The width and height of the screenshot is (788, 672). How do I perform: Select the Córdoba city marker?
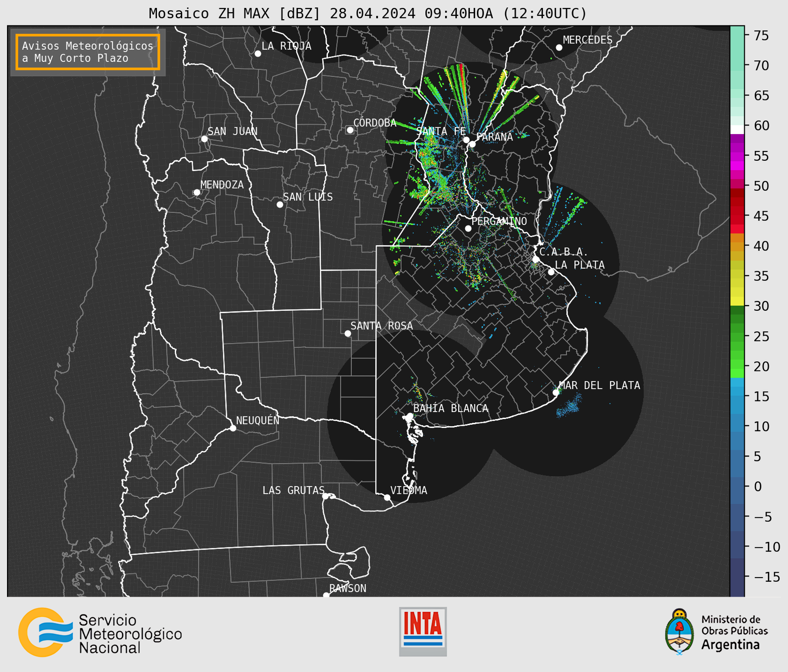[350, 130]
